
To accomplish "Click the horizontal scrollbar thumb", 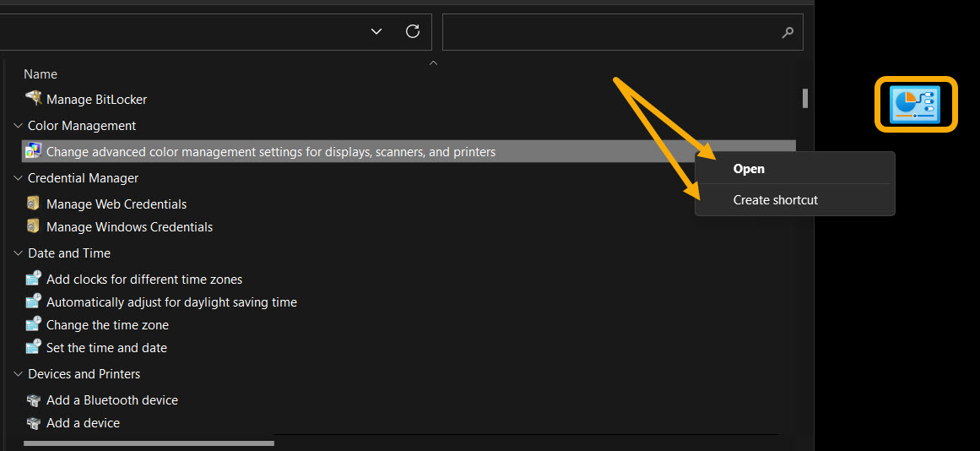I will pyautogui.click(x=149, y=443).
